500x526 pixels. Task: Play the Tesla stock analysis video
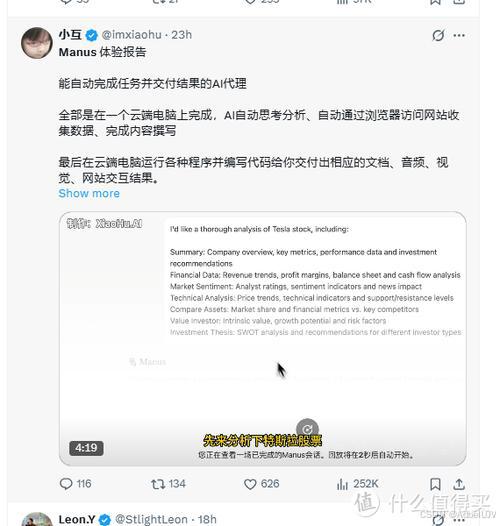(x=262, y=339)
